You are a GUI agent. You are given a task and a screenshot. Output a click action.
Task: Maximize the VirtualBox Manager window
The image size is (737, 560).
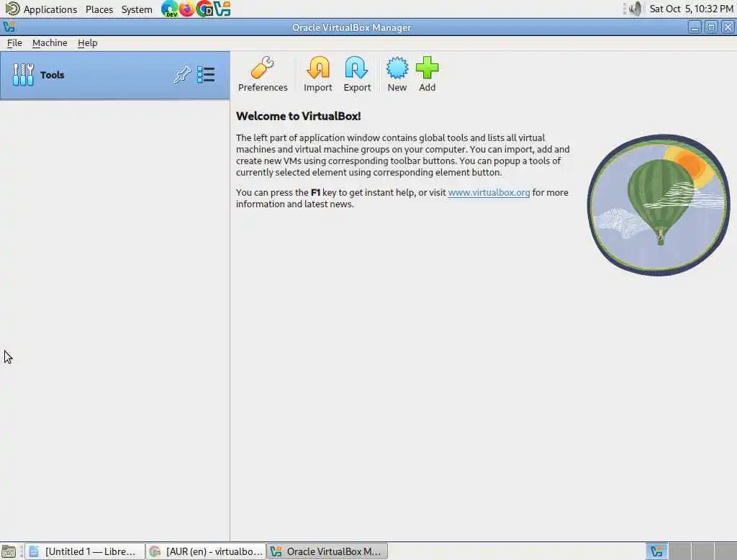click(711, 27)
